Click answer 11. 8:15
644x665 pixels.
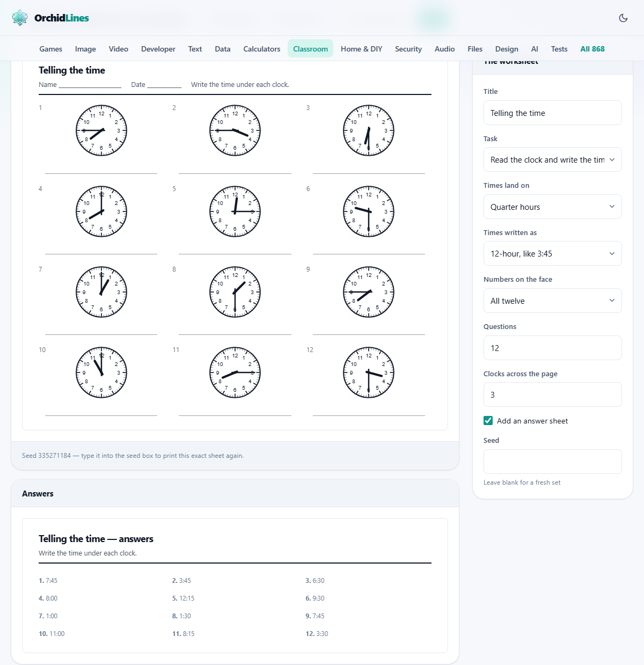click(x=183, y=634)
